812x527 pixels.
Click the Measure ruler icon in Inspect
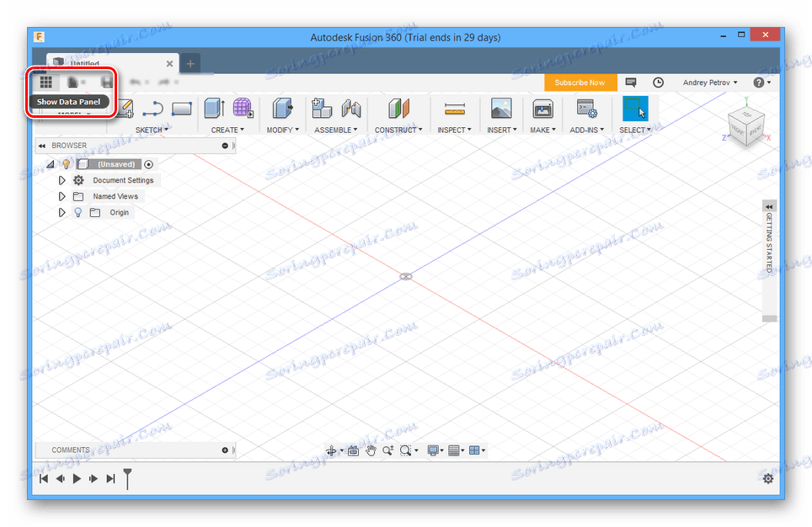(455, 109)
